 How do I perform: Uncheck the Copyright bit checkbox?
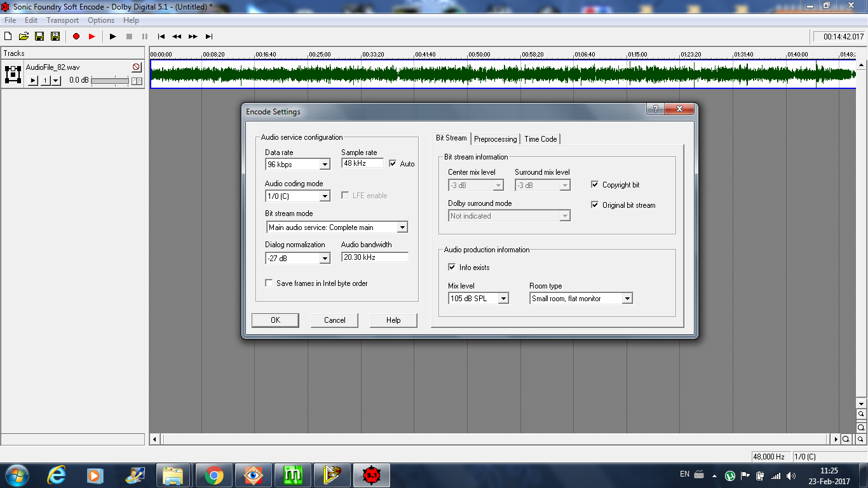(x=595, y=185)
